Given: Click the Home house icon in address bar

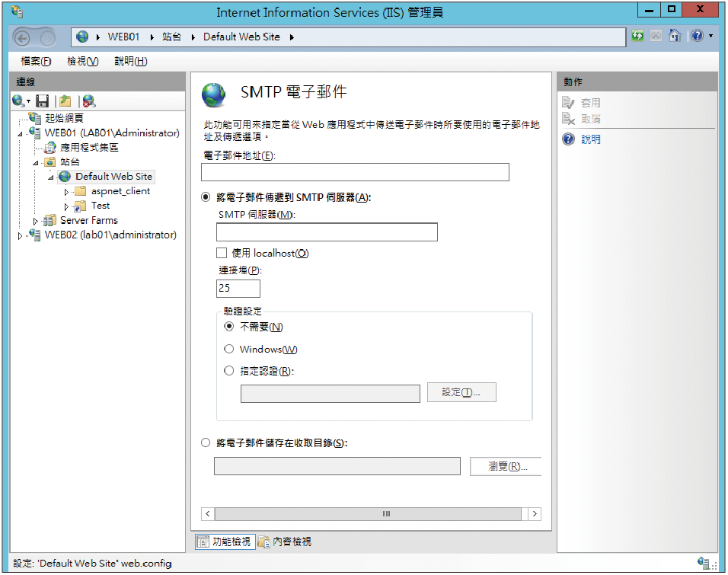Looking at the screenshot, I should (675, 37).
